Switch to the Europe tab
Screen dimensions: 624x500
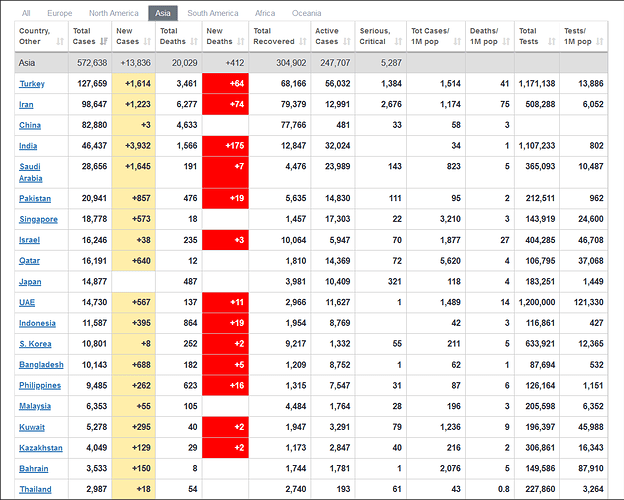tap(60, 13)
